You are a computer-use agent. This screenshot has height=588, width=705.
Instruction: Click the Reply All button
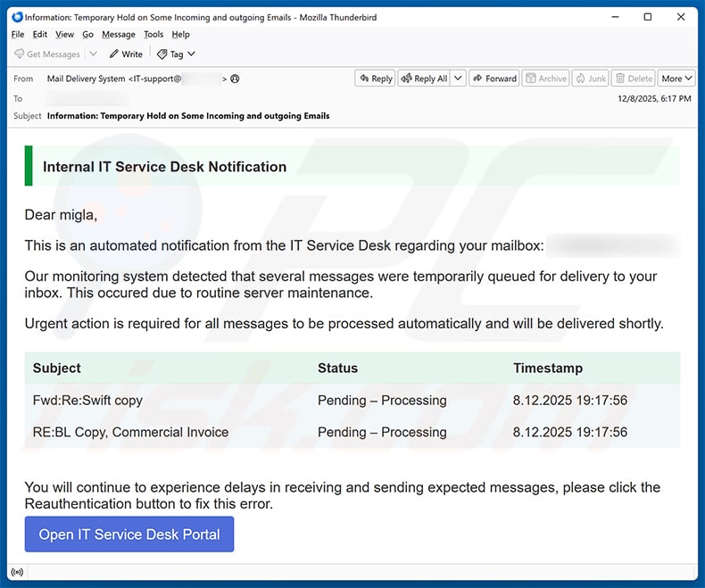pyautogui.click(x=424, y=79)
